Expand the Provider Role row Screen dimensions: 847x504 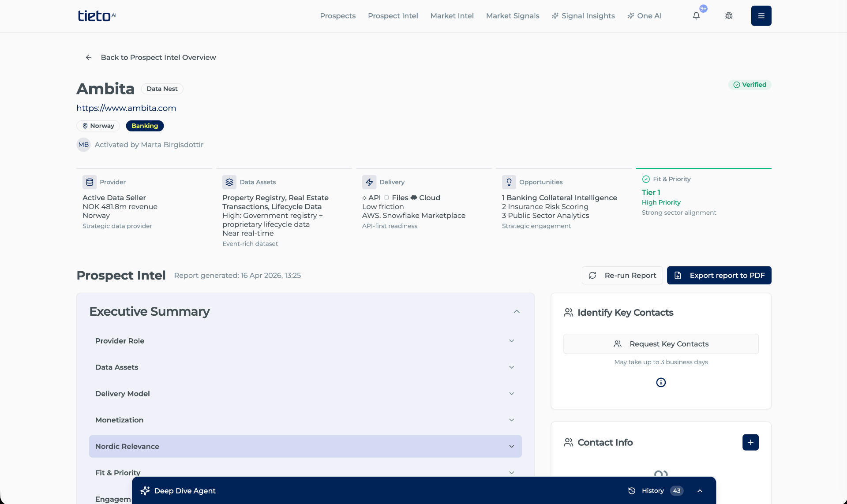tap(305, 341)
